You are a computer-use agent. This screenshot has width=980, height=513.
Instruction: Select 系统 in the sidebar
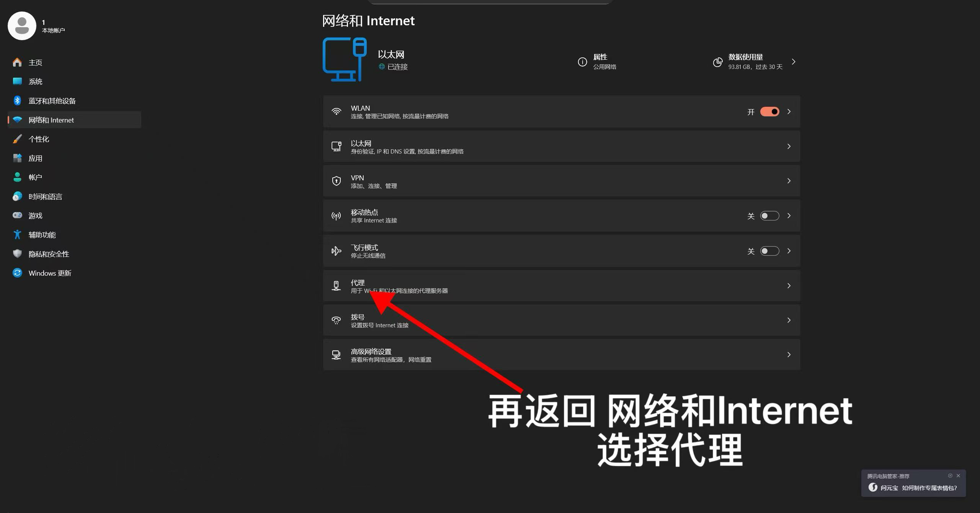click(36, 81)
